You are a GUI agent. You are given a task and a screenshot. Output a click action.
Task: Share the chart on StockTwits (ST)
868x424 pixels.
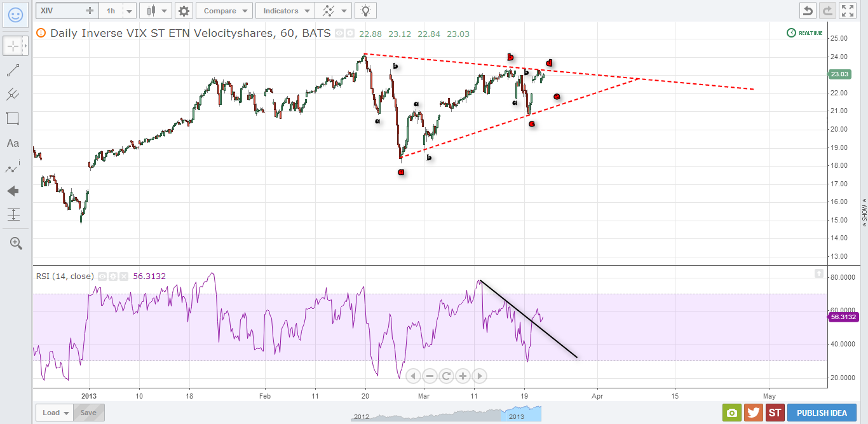tap(775, 413)
